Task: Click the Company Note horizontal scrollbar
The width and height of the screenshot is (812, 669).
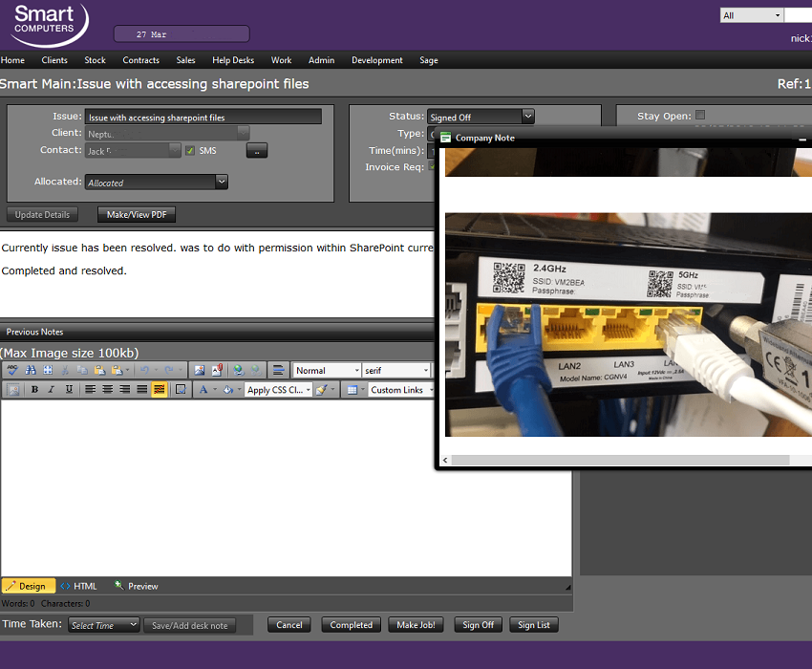Action: [x=620, y=461]
